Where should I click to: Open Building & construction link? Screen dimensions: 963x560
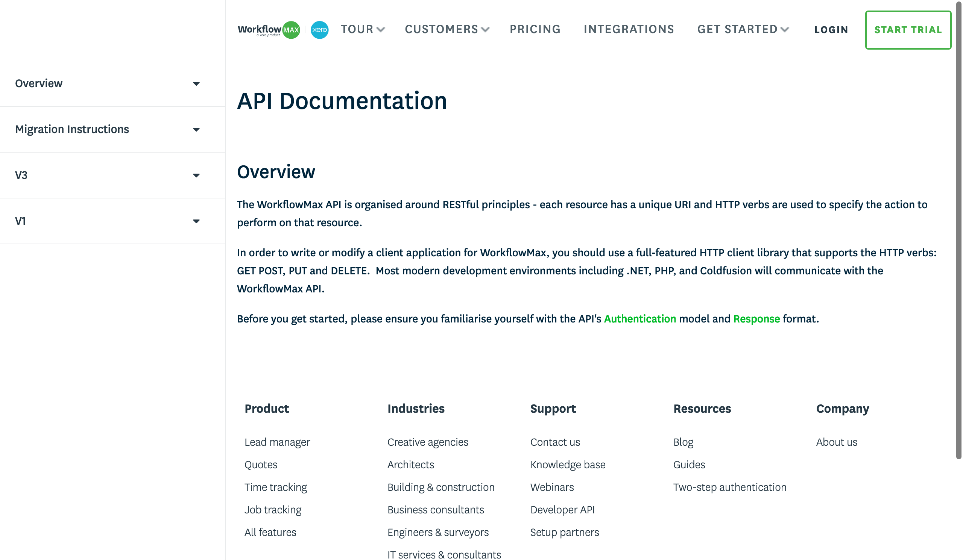tap(440, 487)
